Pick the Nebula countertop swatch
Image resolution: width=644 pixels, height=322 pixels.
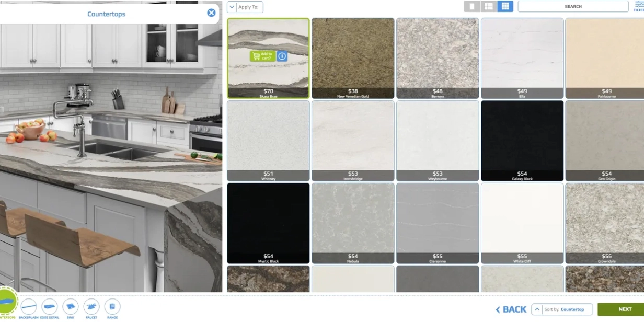pyautogui.click(x=353, y=223)
